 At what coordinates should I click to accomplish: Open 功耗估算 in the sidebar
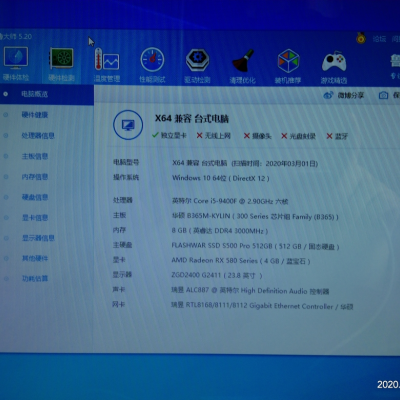35,279
